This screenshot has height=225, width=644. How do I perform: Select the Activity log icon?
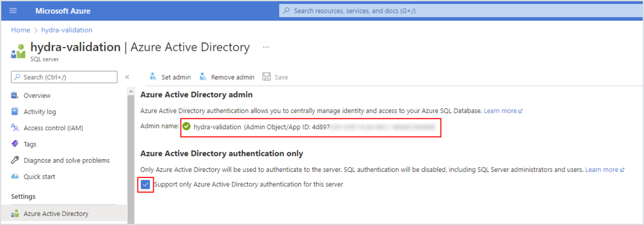(15, 111)
